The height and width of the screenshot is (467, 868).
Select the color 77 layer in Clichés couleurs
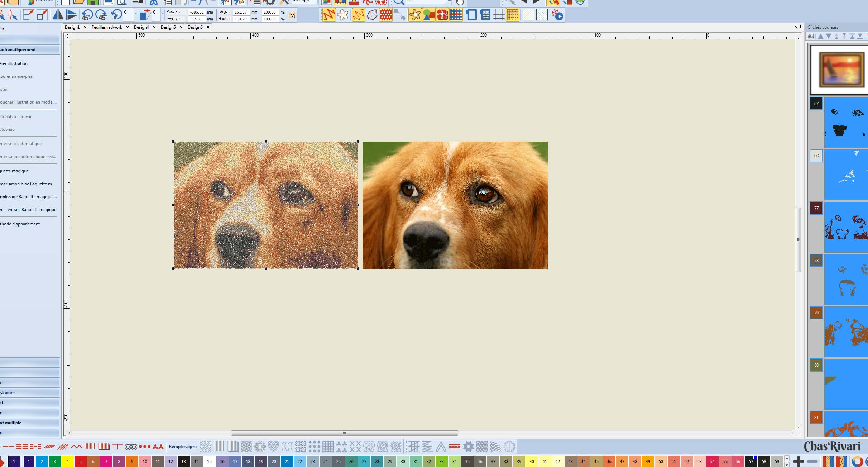coord(816,208)
